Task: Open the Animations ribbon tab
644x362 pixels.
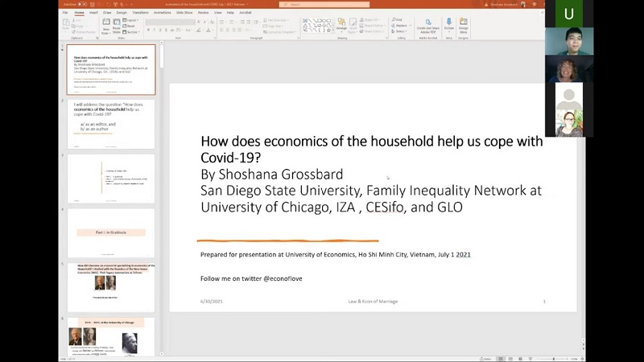Action: coord(163,13)
